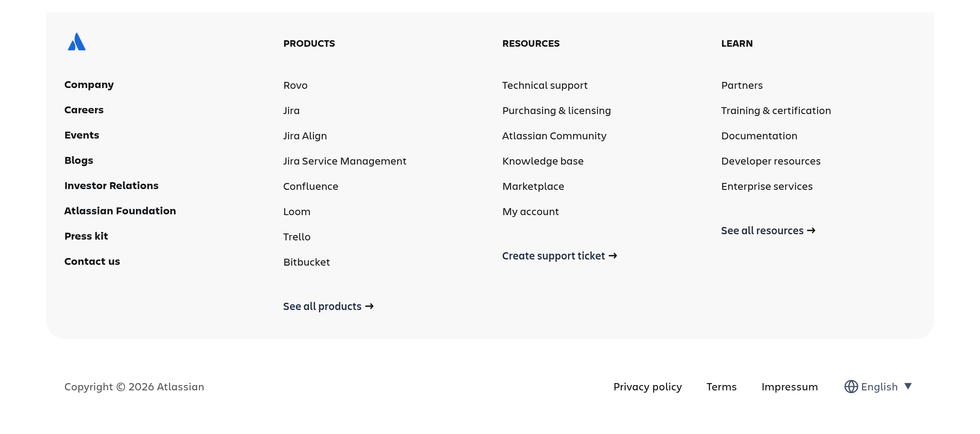
Task: Open Jira Service Management
Action: point(345,161)
